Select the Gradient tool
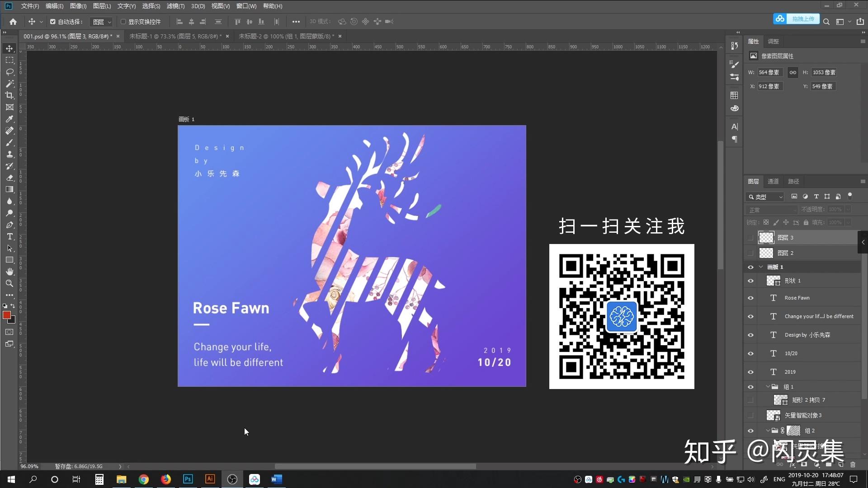Viewport: 868px width, 488px height. pos(9,189)
